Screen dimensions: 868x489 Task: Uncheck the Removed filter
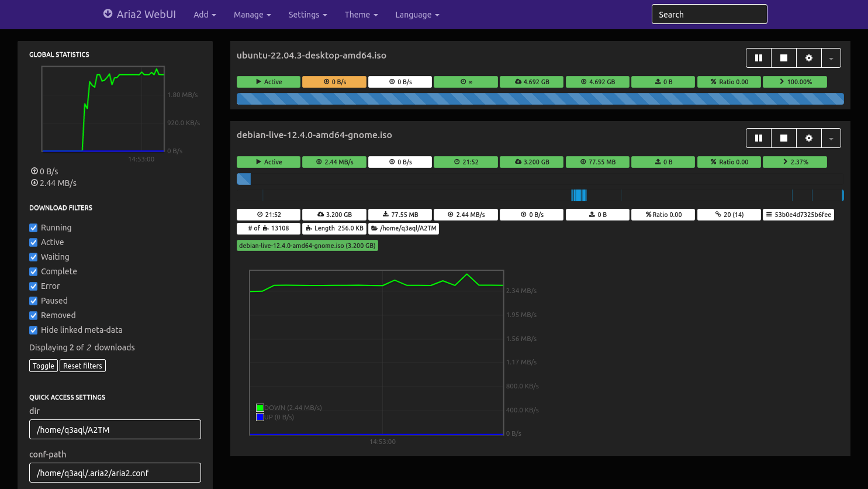[33, 315]
